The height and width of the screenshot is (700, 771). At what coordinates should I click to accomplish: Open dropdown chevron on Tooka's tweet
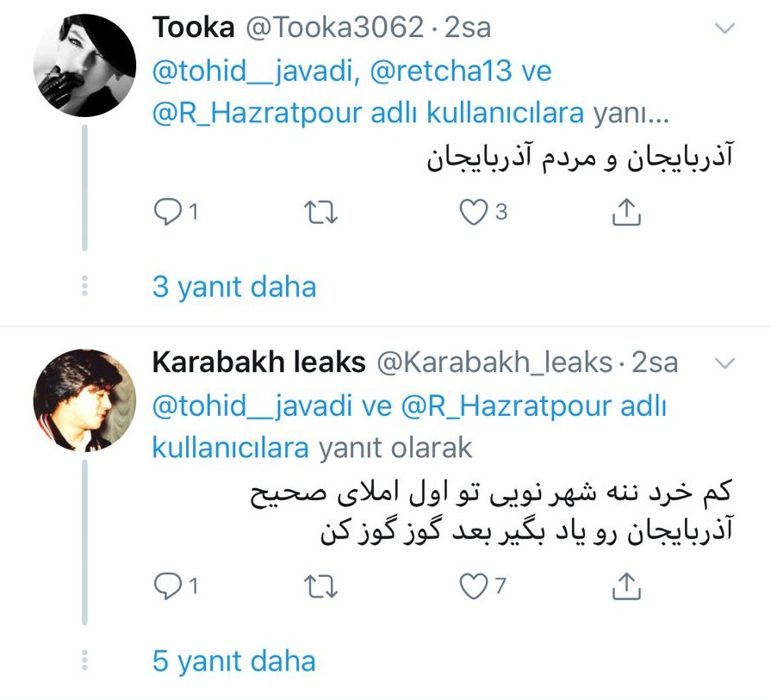pyautogui.click(x=725, y=28)
